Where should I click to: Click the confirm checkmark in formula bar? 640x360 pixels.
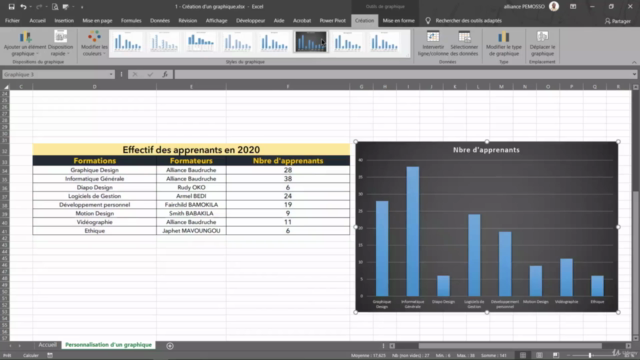tap(150, 74)
